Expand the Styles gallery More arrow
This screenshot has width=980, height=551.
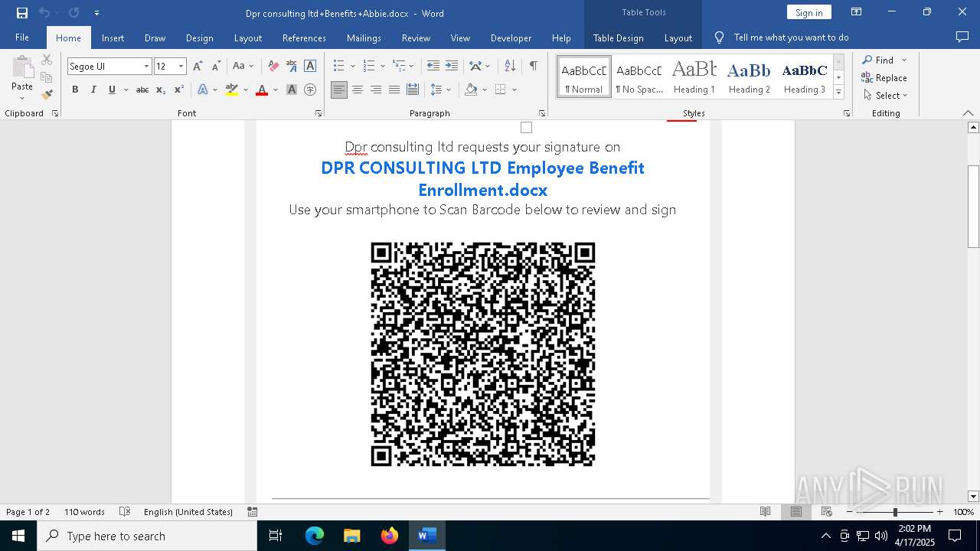tap(838, 92)
